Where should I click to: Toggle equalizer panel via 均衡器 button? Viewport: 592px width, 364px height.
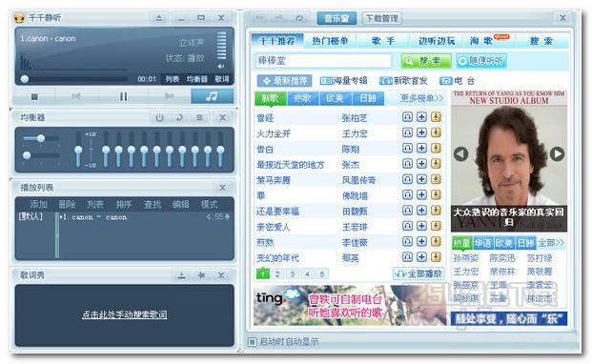[x=196, y=79]
